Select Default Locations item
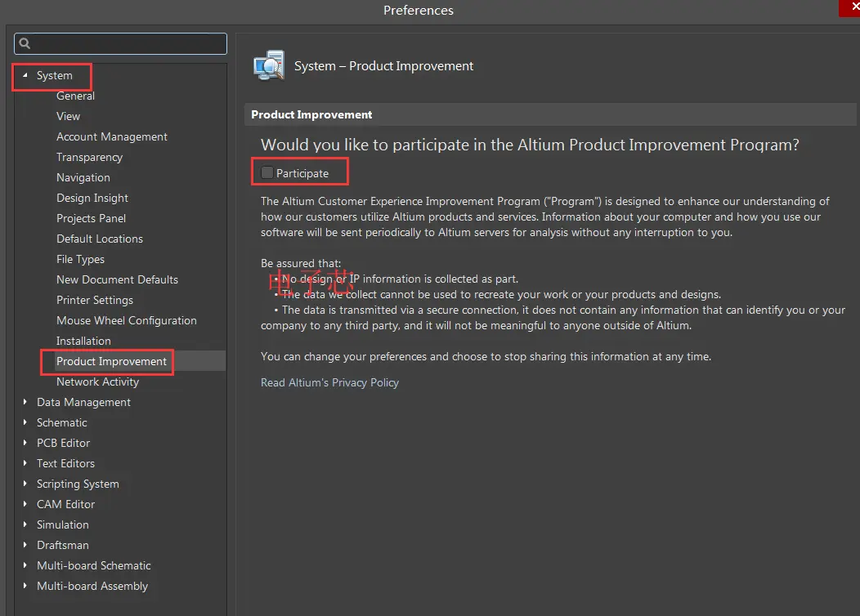Image resolution: width=860 pixels, height=616 pixels. pos(100,239)
